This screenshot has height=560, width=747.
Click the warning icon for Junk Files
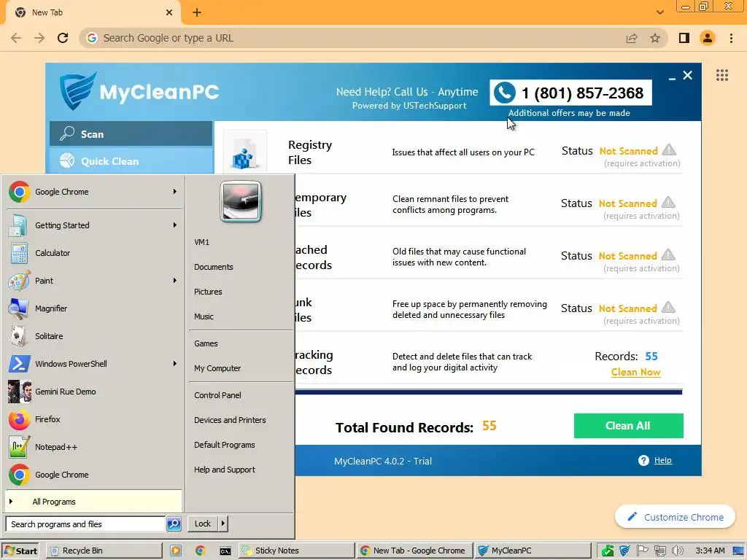[x=668, y=307]
